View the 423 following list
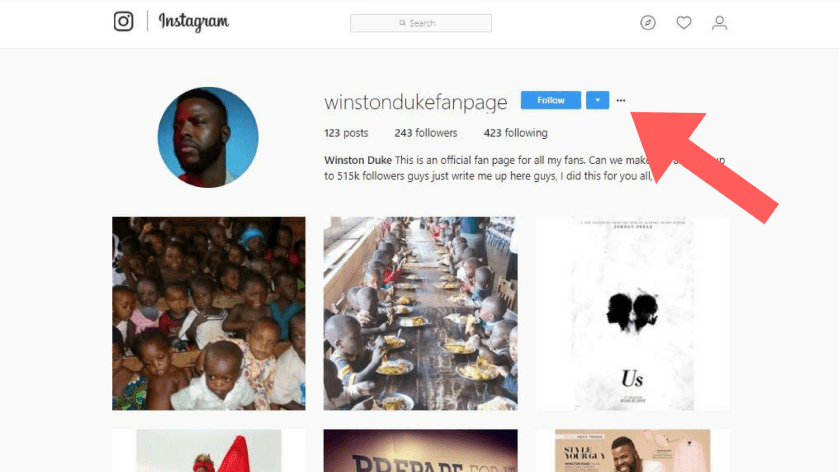The image size is (839, 472). pos(515,133)
